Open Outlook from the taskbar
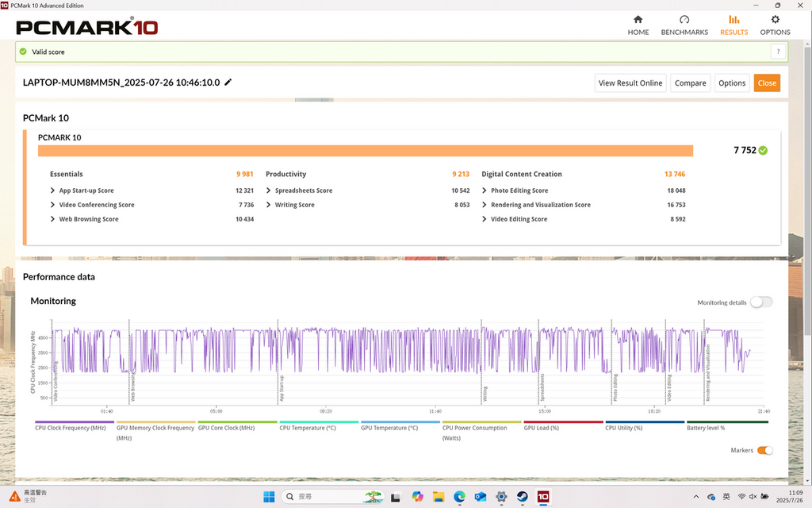The height and width of the screenshot is (508, 812). [x=480, y=497]
